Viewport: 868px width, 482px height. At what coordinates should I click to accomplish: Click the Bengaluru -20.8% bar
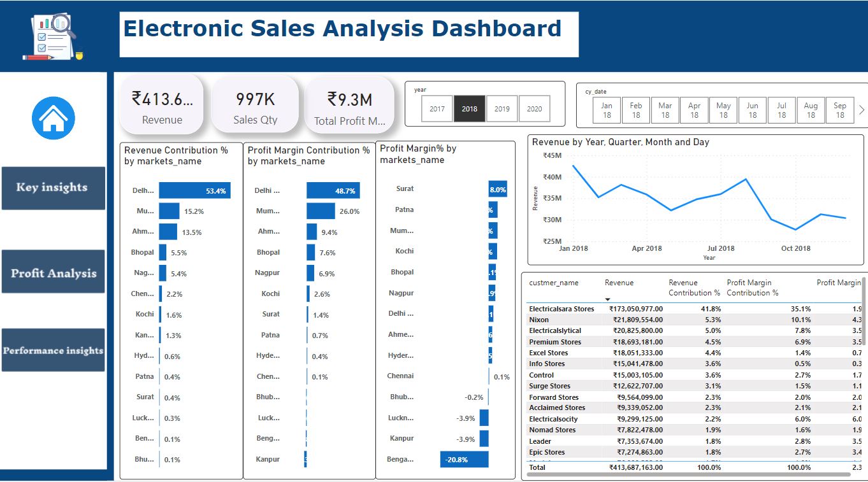463,459
